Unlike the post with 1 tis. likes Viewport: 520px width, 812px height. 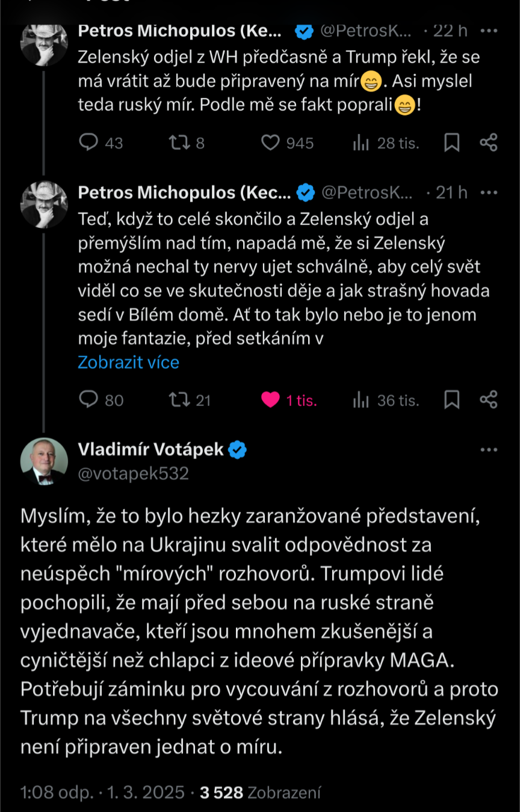click(271, 400)
